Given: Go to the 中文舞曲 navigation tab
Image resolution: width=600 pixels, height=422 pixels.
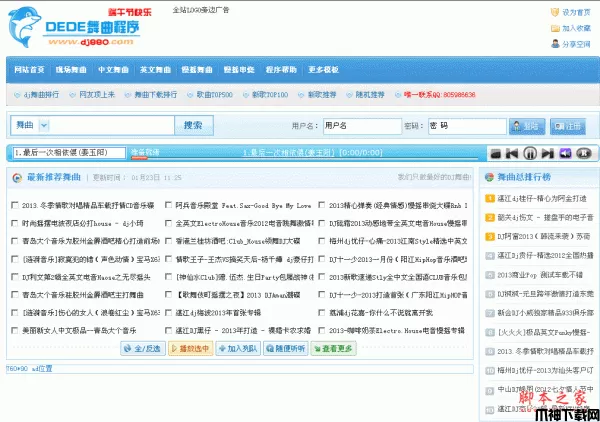Looking at the screenshot, I should [113, 70].
